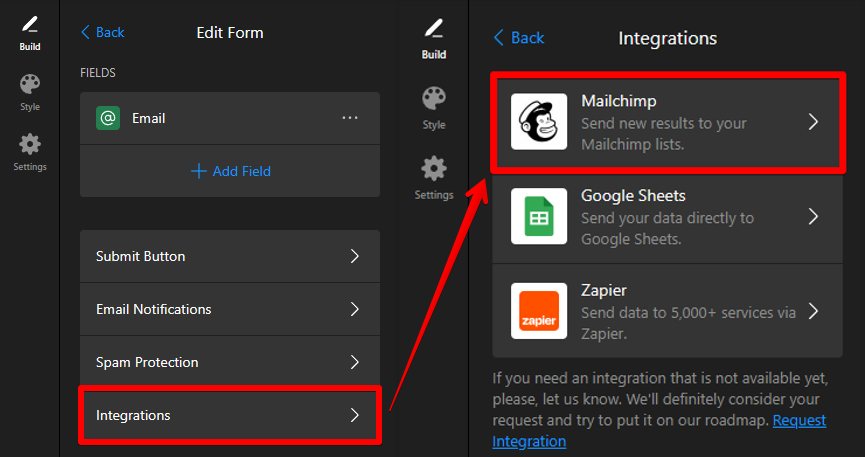Open Submit Button settings row
This screenshot has width=865, height=457.
click(230, 256)
